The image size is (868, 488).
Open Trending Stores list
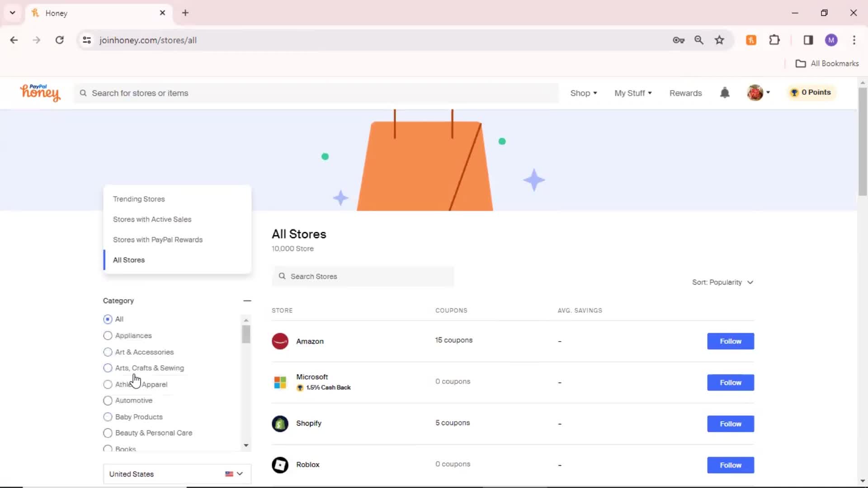point(139,199)
